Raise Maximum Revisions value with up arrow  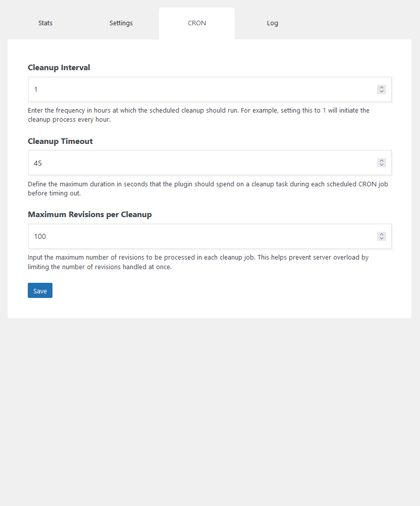coord(382,234)
